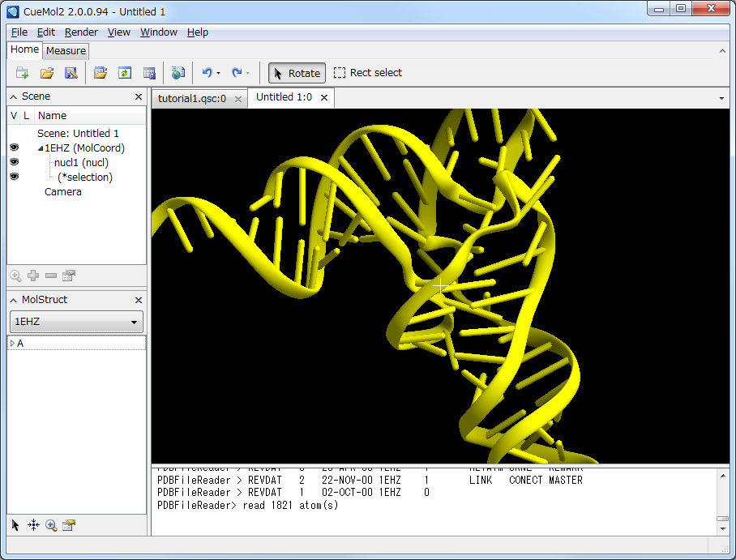
Task: Click the Scene panel add (plus) icon
Action: (x=33, y=276)
